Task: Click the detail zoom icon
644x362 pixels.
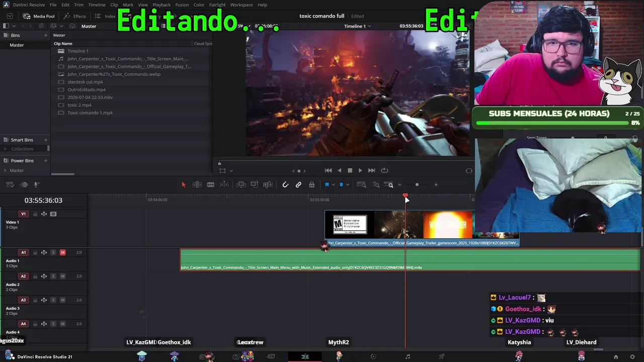Action: click(x=376, y=185)
